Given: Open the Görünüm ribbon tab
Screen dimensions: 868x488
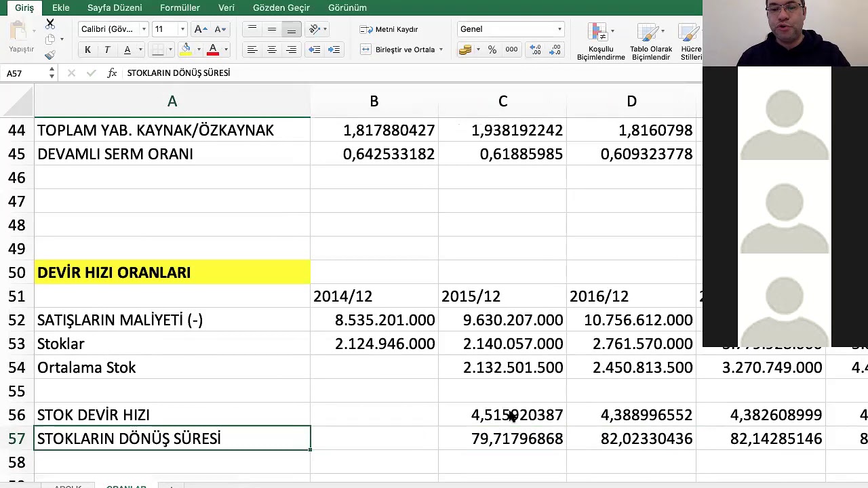Looking at the screenshot, I should [x=347, y=7].
